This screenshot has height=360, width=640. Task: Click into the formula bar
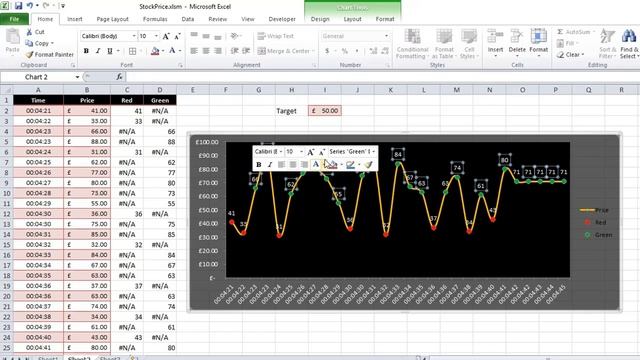[x=382, y=77]
